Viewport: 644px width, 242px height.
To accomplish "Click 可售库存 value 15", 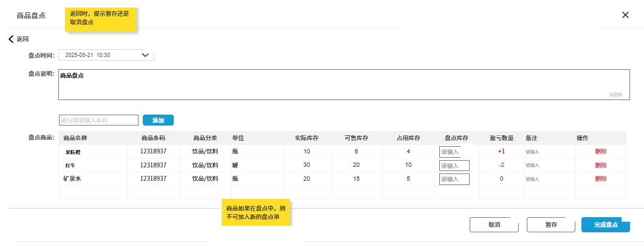I will [356, 179].
